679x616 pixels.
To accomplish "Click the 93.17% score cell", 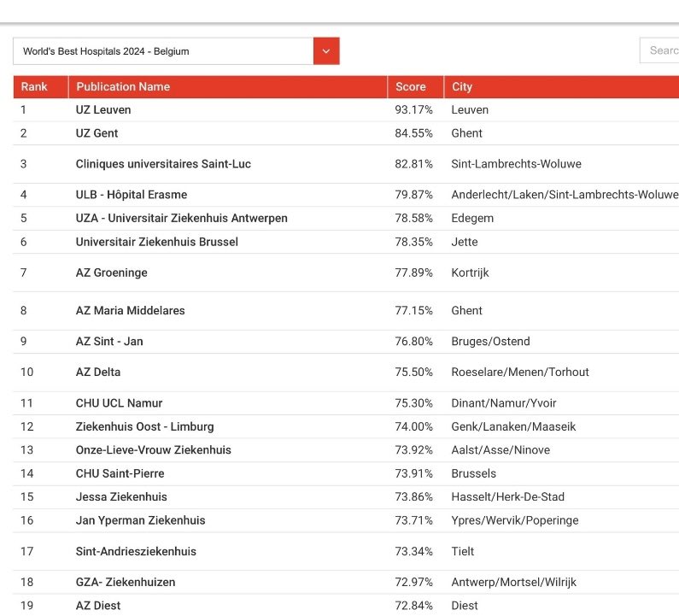I will [x=413, y=110].
